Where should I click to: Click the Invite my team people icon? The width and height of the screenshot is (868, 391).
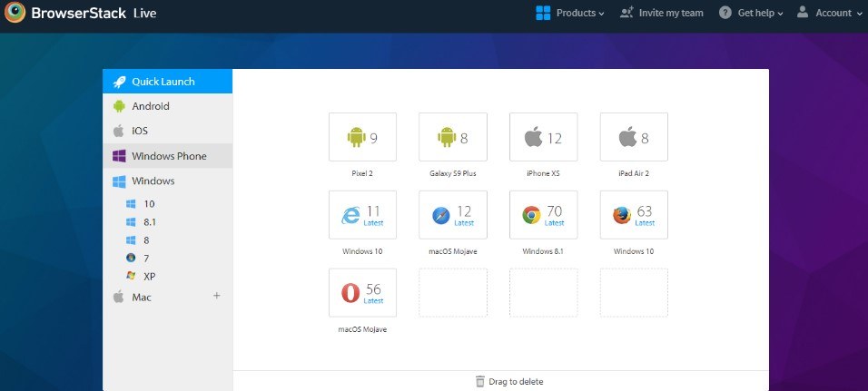coord(626,12)
